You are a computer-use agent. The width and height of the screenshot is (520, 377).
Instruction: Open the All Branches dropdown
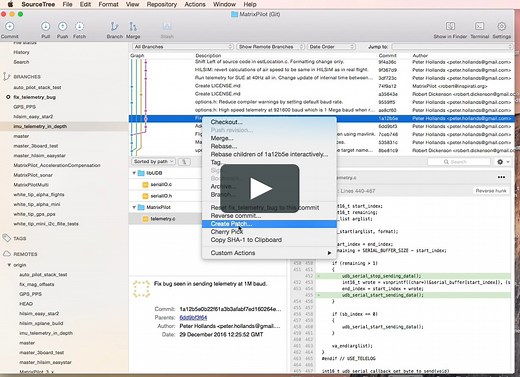click(183, 47)
